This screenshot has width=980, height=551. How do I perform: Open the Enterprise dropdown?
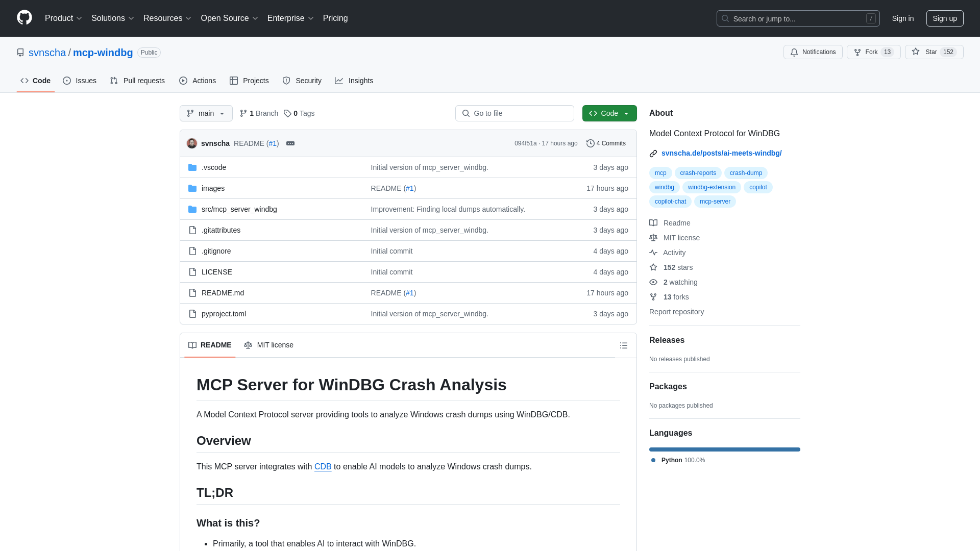click(290, 18)
